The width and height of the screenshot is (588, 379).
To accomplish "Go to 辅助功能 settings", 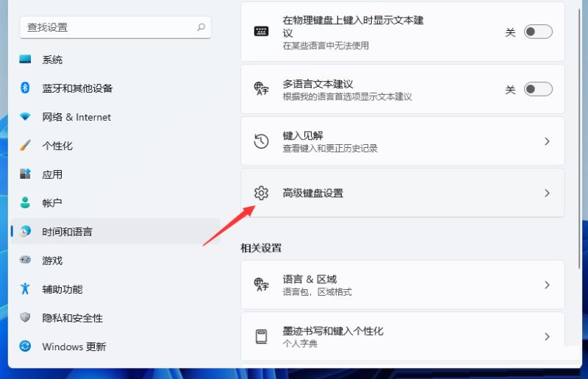I will pos(115,289).
